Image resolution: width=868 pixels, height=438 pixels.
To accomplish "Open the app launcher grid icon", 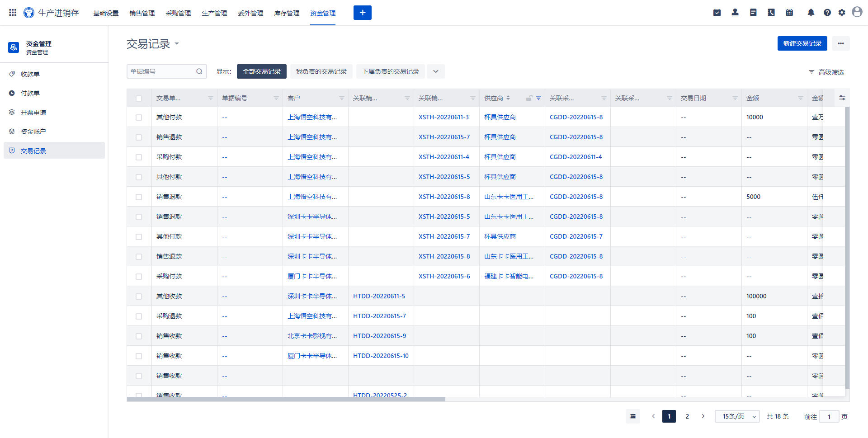I will (x=13, y=13).
